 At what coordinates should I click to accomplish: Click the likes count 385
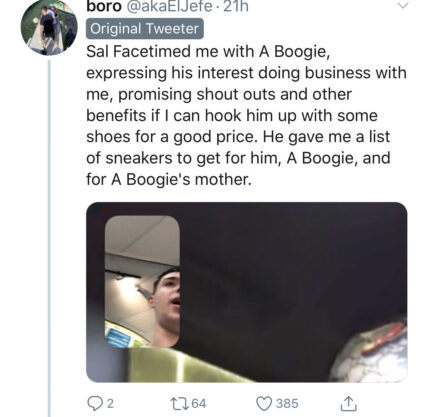click(287, 404)
